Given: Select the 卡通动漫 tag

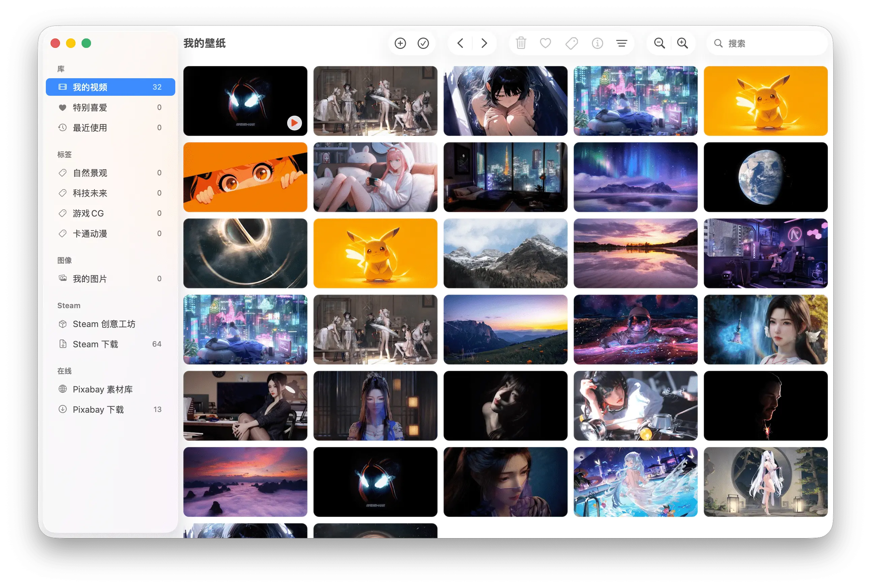Looking at the screenshot, I should point(111,233).
